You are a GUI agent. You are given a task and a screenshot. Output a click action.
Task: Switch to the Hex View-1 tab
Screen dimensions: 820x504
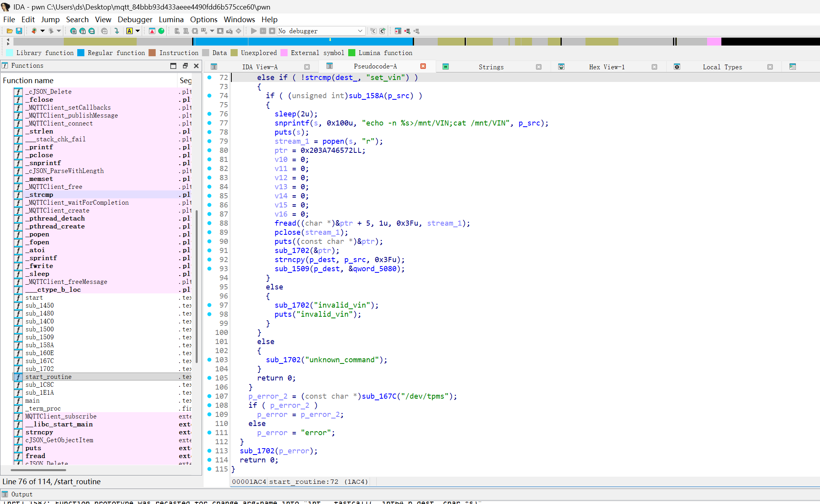606,67
